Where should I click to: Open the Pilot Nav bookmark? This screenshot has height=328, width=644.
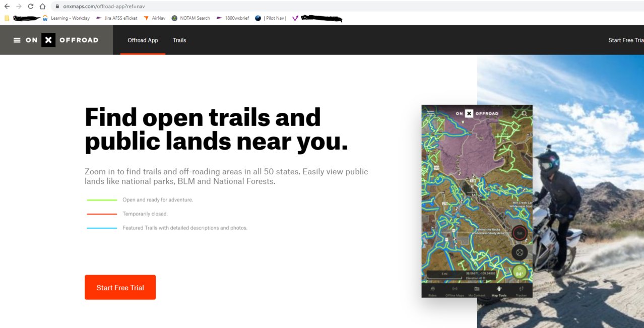pyautogui.click(x=271, y=18)
